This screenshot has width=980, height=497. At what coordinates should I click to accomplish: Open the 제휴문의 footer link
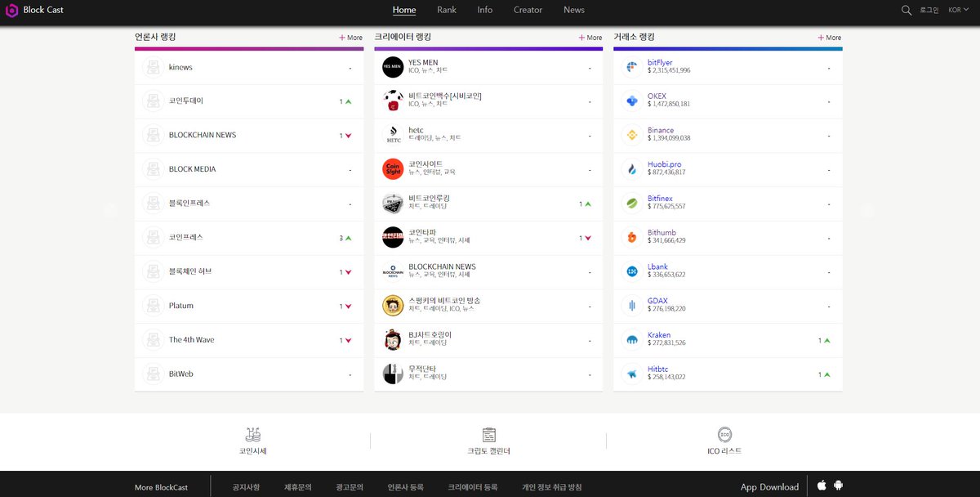tap(298, 487)
